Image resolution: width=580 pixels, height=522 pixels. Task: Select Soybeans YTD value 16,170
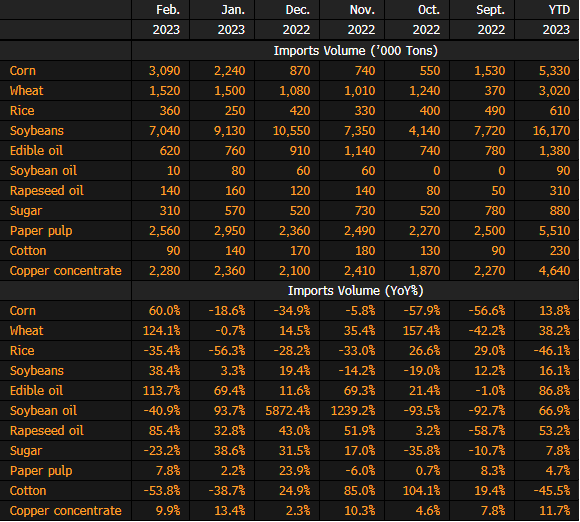pyautogui.click(x=552, y=131)
